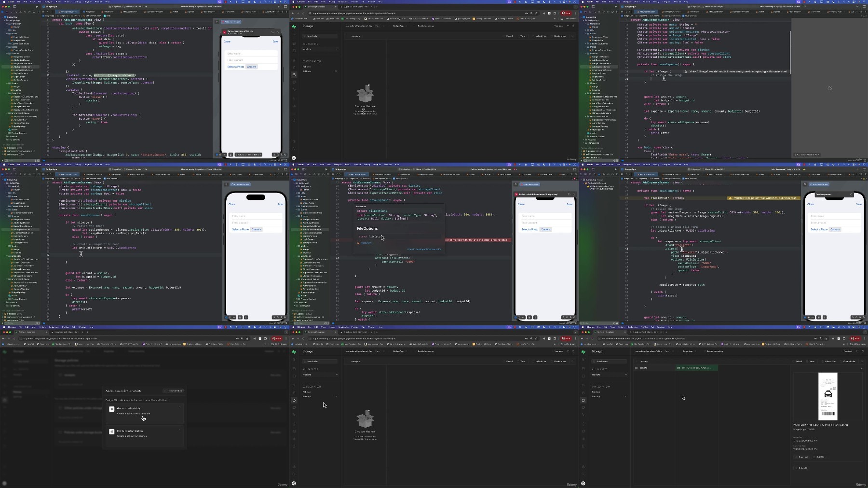Click yellow 'uiImage was defined but never used' warning
Image resolution: width=868 pixels, height=488 pixels.
pyautogui.click(x=736, y=71)
